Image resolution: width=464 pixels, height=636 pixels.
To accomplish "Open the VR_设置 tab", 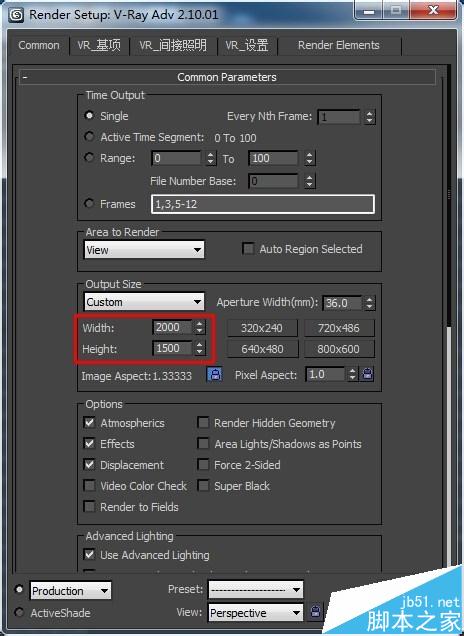I will click(247, 45).
